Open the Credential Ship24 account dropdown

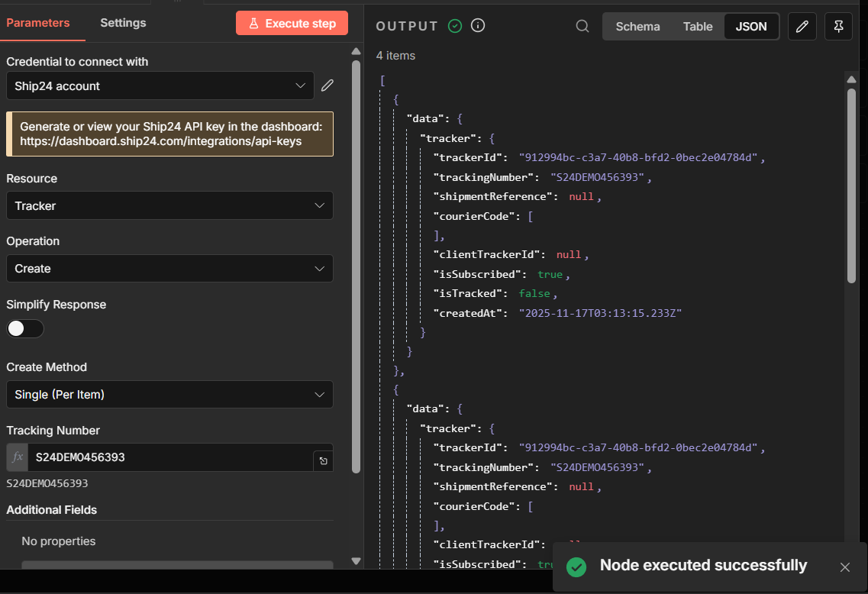[x=160, y=86]
